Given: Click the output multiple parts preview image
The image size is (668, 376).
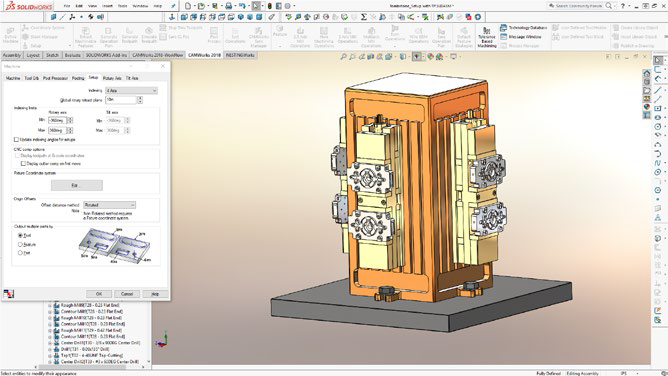Looking at the screenshot, I should point(115,246).
